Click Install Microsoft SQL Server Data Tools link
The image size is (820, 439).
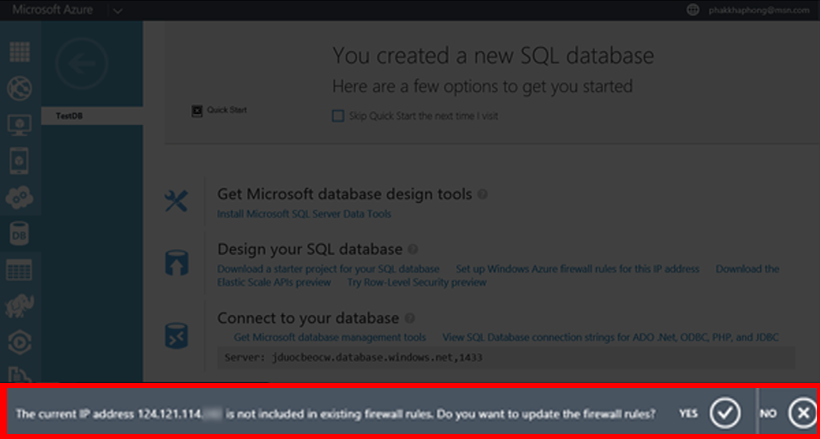[304, 214]
